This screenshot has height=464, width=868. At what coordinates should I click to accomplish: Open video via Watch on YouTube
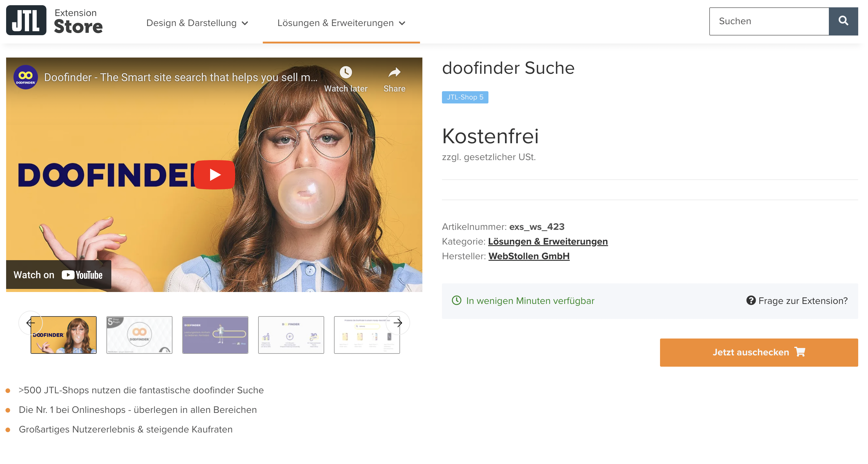tap(59, 275)
